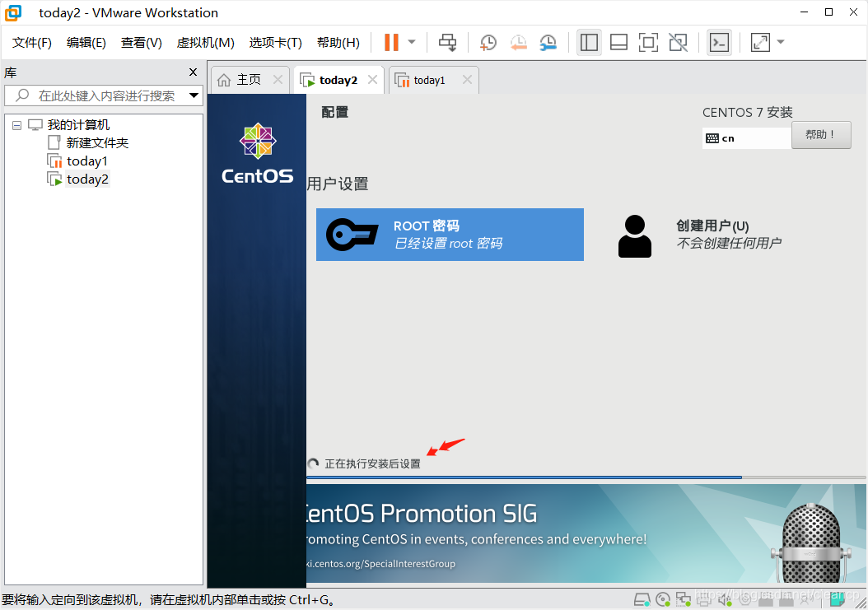Toggle library sidebar panel view icon
This screenshot has width=868, height=610.
[589, 42]
